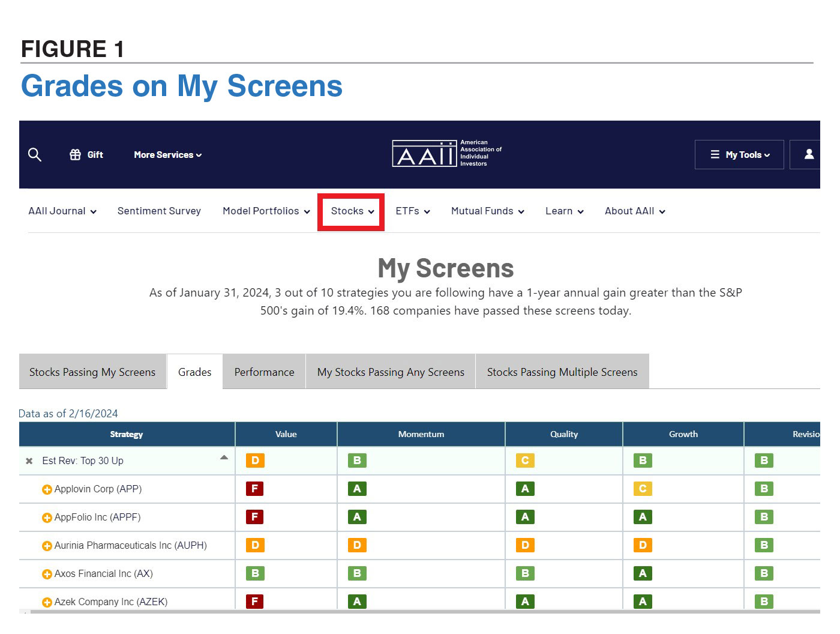Go to Sentiment Survey page
The image size is (840, 634).
pyautogui.click(x=159, y=211)
